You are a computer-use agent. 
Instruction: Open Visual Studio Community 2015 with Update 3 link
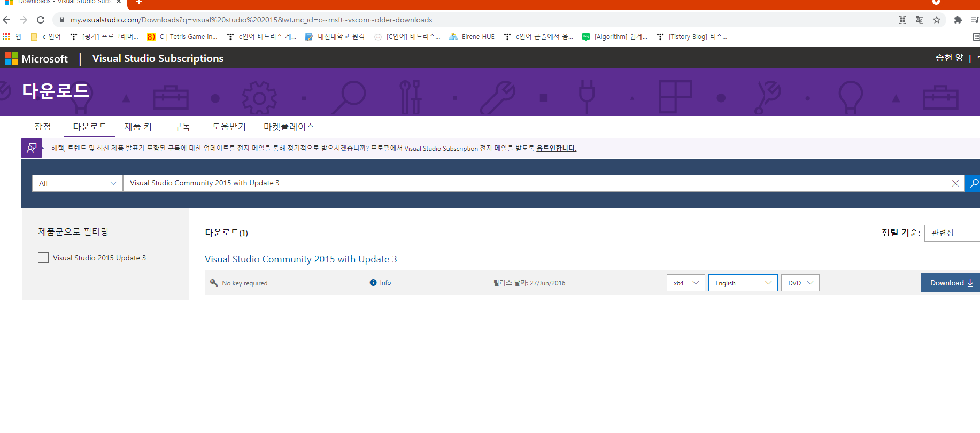coord(301,259)
